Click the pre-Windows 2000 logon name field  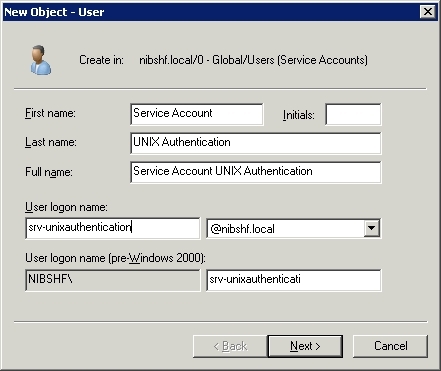click(x=294, y=280)
